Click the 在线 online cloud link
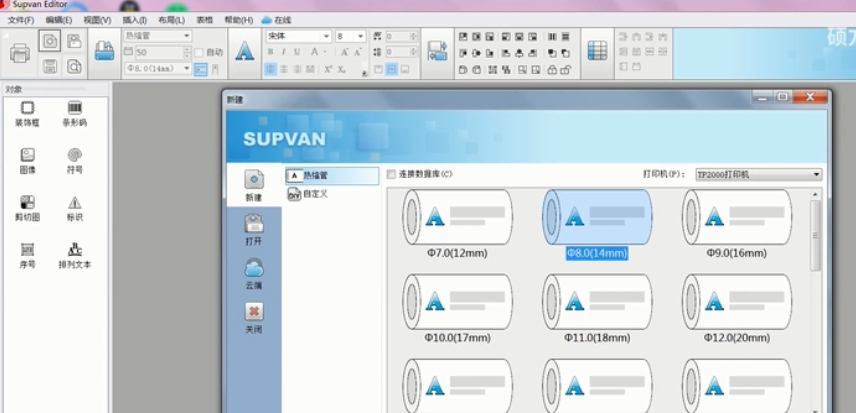Screen dimensions: 856x413 click(276, 20)
